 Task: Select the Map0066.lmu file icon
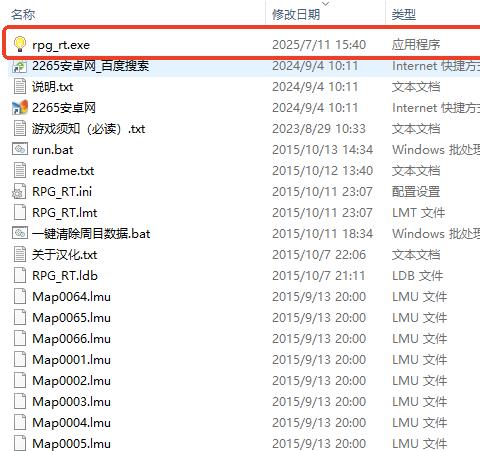tap(20, 338)
